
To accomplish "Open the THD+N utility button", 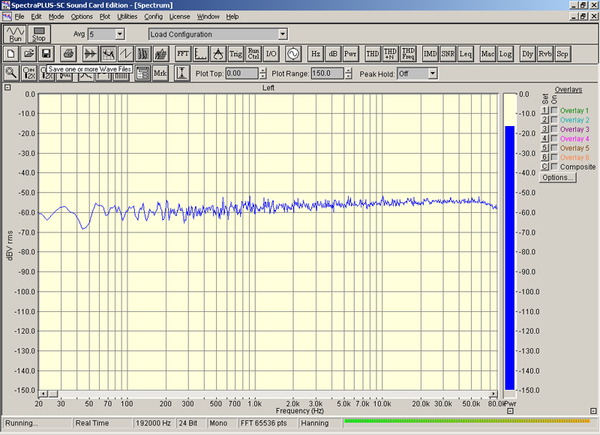I will [x=390, y=54].
